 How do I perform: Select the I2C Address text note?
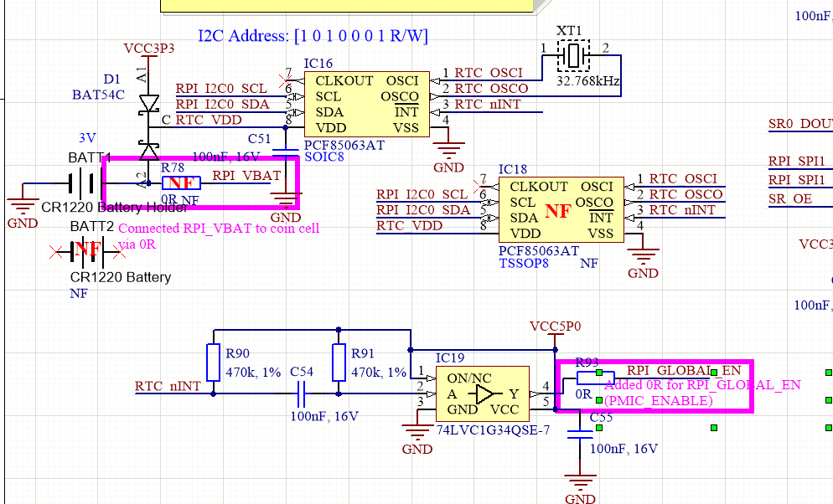pos(312,36)
